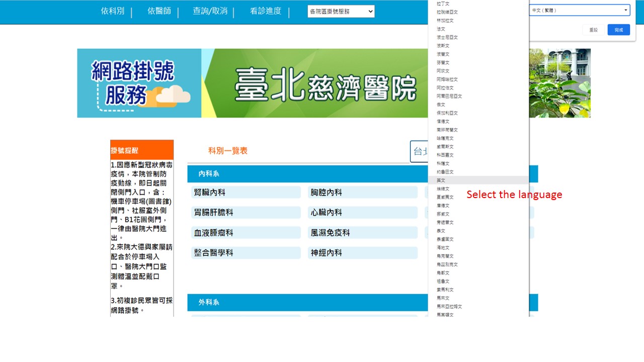Open the 神經內科 department link

pos(363,253)
